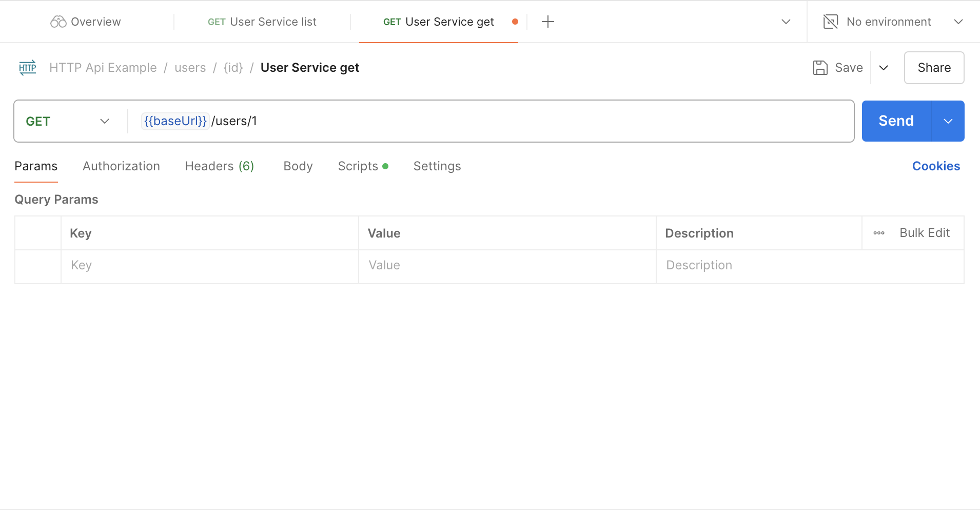The height and width of the screenshot is (513, 980).
Task: Click the Share button
Action: (933, 68)
